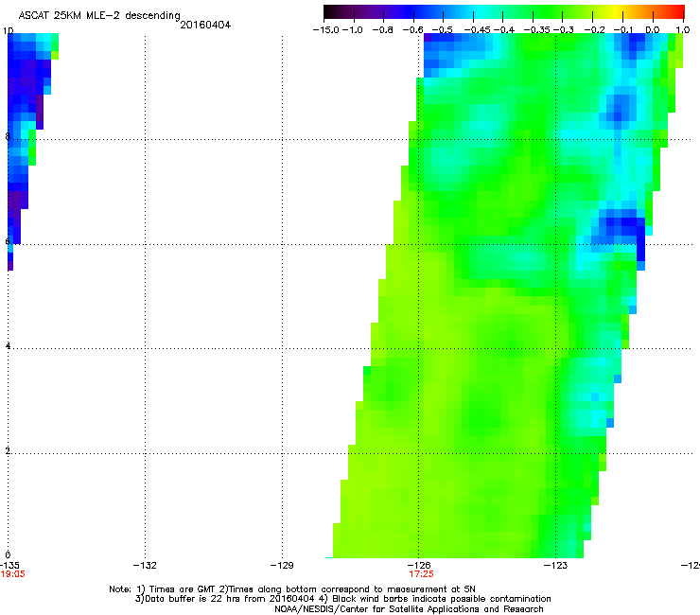The height and width of the screenshot is (615, 700).
Task: Click the colorbar label '-0.35'
Action: point(536,30)
